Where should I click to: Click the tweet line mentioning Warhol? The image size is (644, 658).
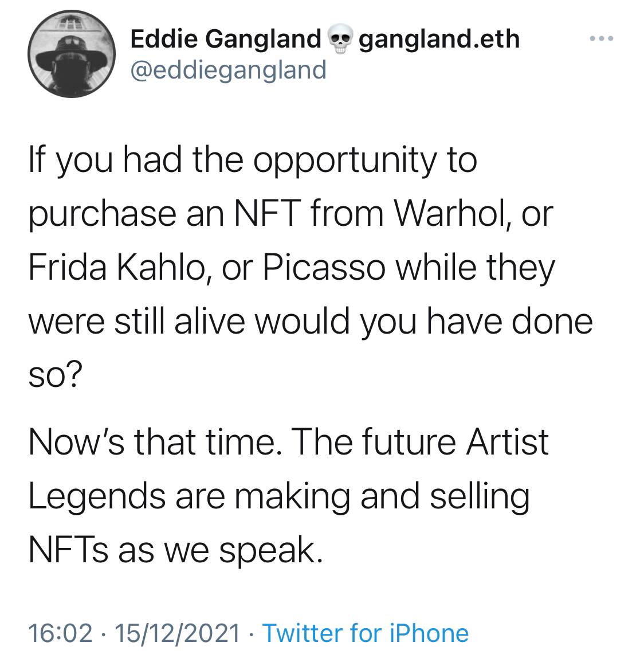(291, 214)
